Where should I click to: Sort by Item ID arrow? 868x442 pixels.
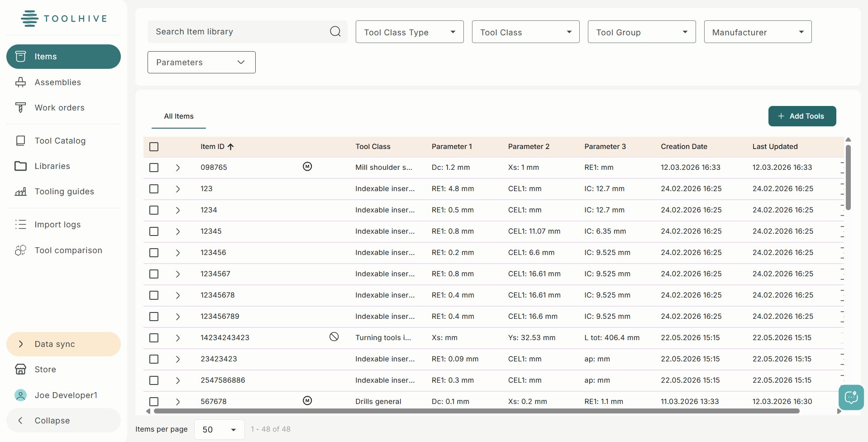pyautogui.click(x=231, y=147)
